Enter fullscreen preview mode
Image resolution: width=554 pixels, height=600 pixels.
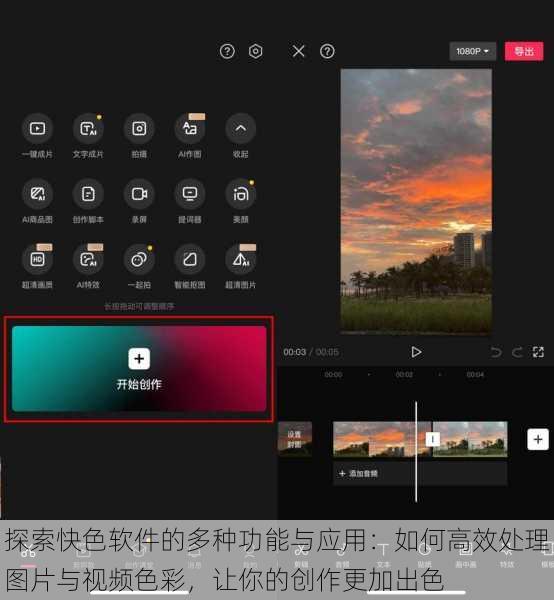point(538,352)
